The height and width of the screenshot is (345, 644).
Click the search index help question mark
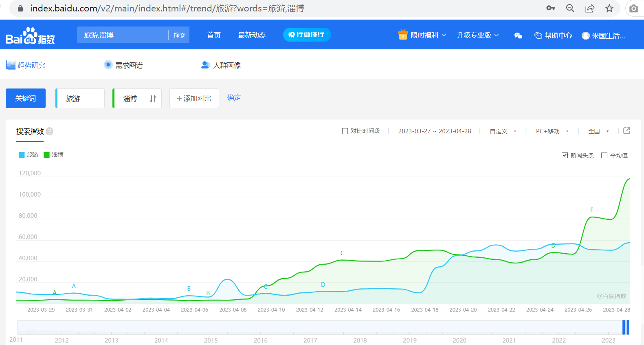(x=50, y=131)
